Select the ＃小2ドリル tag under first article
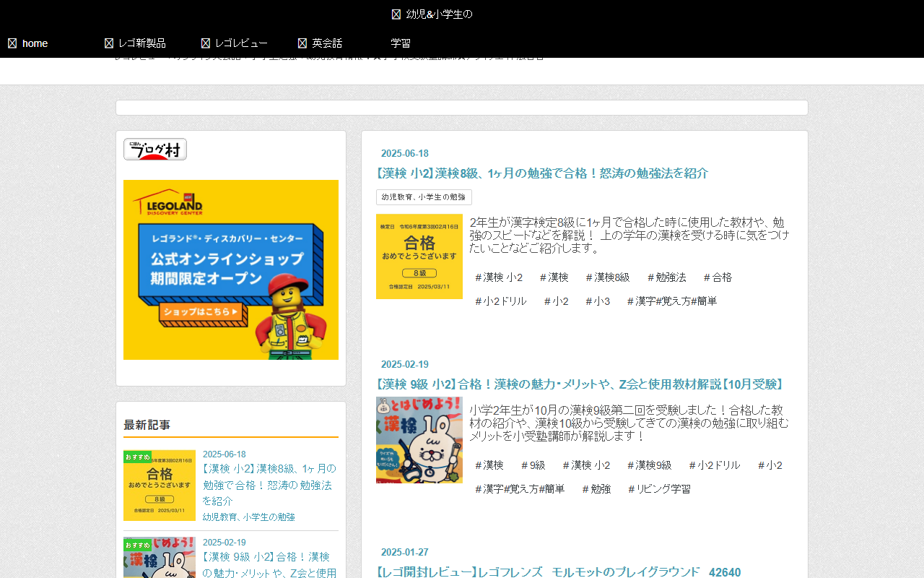This screenshot has height=578, width=924. point(500,301)
